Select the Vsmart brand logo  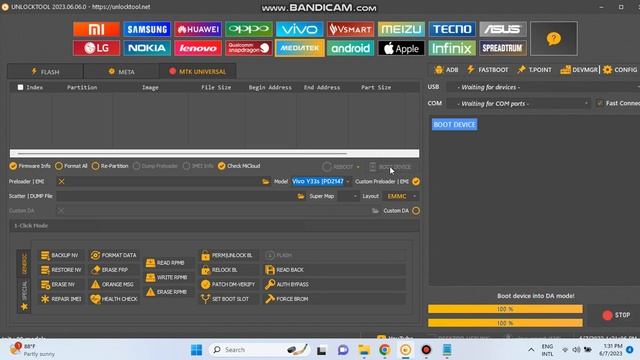tap(350, 29)
